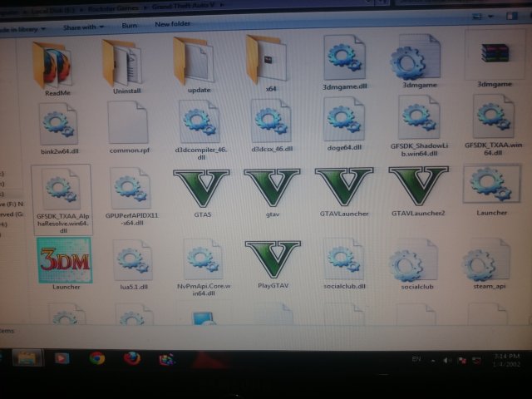Select the doge64.dll file
Viewport: 532px width, 399px height.
point(343,121)
